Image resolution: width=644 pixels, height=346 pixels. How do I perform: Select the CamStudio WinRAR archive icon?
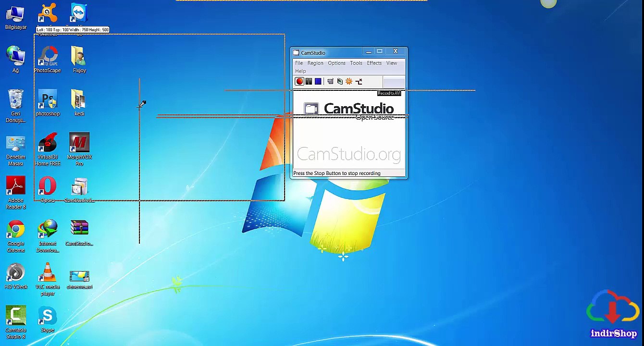(79, 233)
